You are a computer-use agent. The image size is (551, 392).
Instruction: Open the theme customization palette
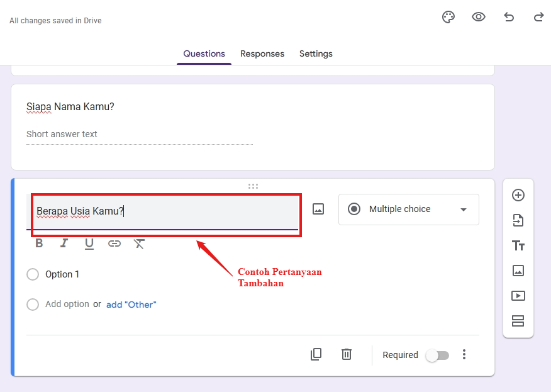point(448,17)
